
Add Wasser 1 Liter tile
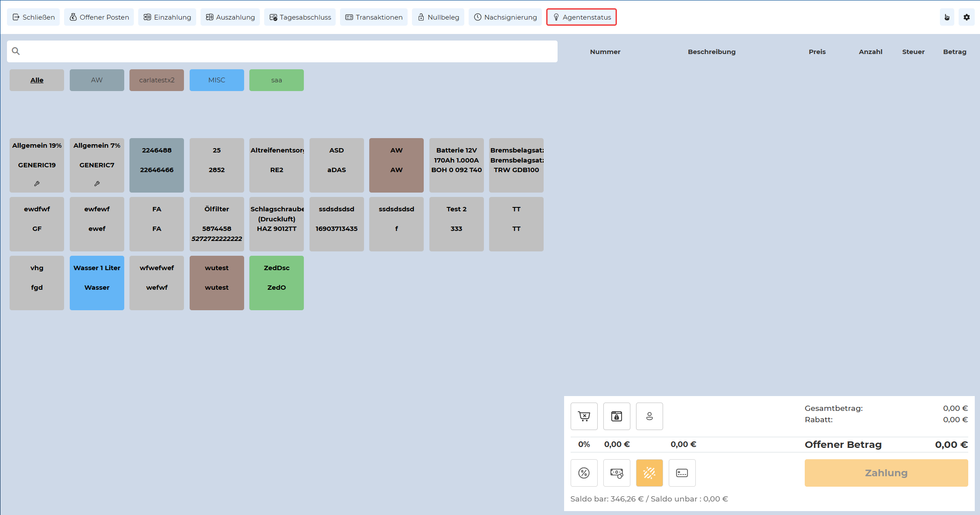coord(97,283)
